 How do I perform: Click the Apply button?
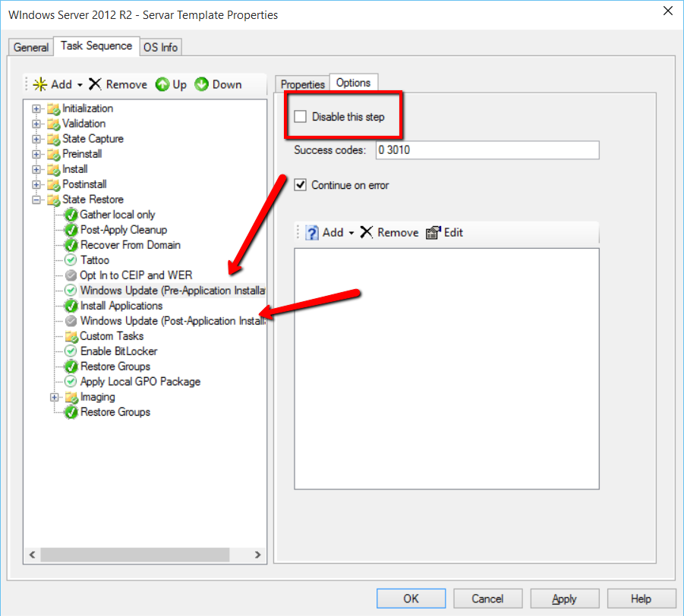pos(564,599)
